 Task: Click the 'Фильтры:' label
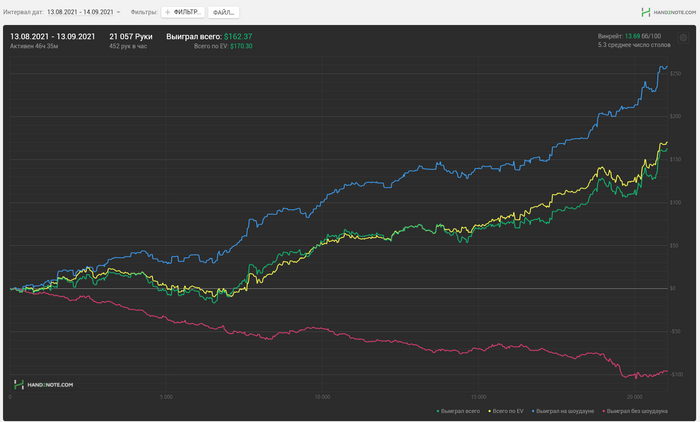coord(144,12)
